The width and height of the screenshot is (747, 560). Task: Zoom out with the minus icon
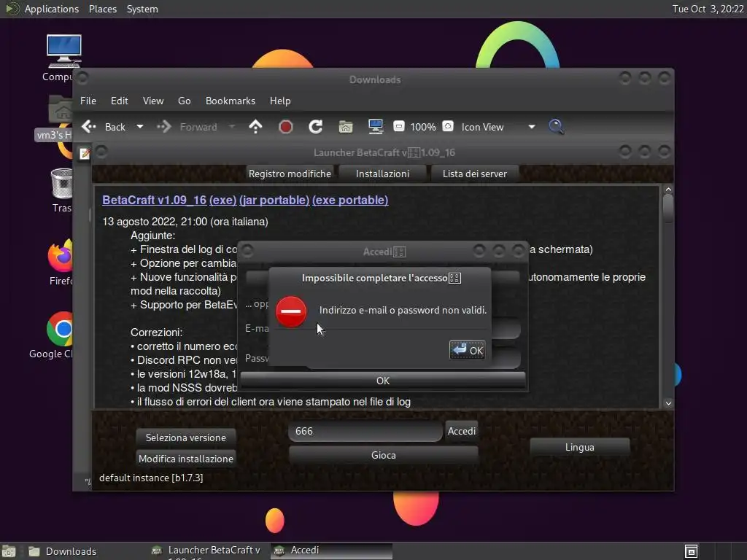pyautogui.click(x=399, y=126)
